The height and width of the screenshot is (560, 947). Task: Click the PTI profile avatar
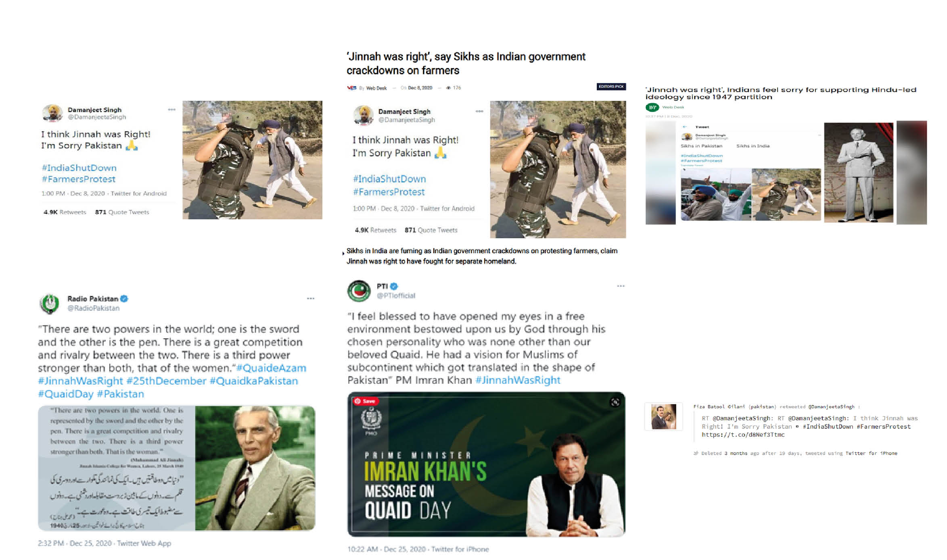(359, 291)
